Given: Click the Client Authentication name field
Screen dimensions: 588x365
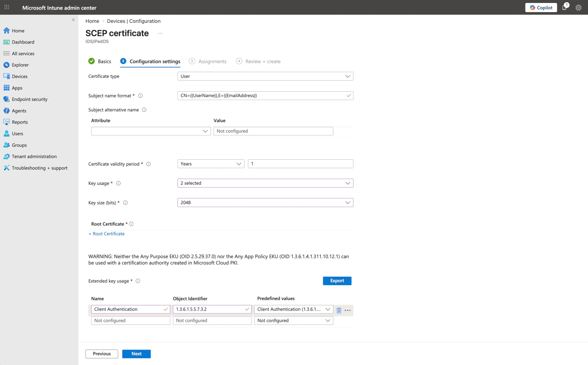Looking at the screenshot, I should pyautogui.click(x=130, y=309).
